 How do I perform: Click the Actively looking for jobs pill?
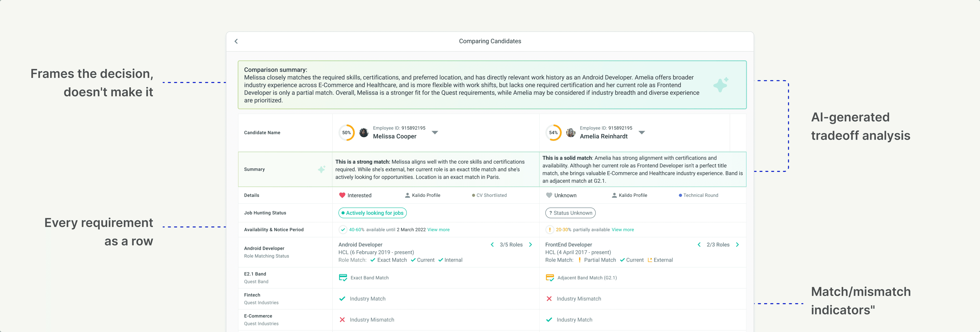click(x=372, y=213)
